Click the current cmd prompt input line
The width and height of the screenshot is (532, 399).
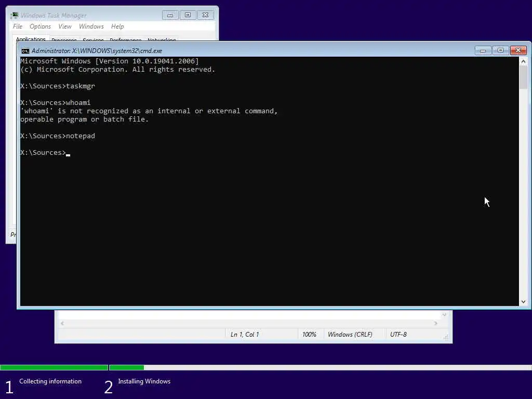coord(45,153)
